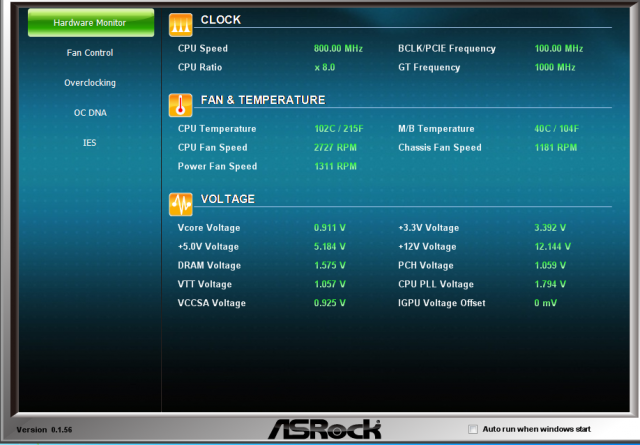Screen dimensions: 640x445
Task: Select the 0.925 V reading
Action: click(x=330, y=303)
